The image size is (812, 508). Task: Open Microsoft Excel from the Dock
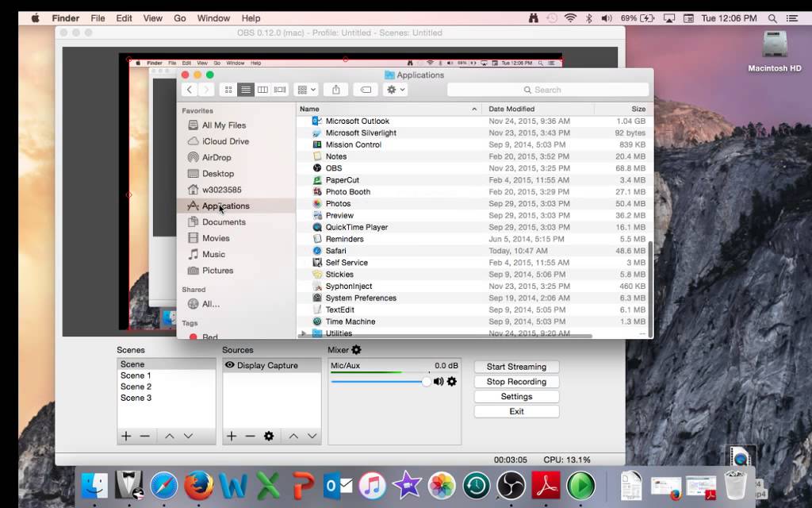(x=268, y=486)
